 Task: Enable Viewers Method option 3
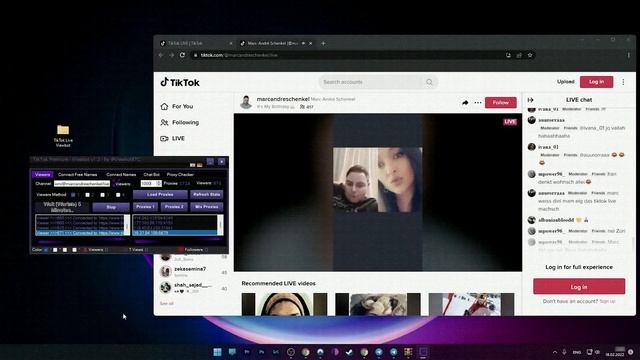[102, 195]
